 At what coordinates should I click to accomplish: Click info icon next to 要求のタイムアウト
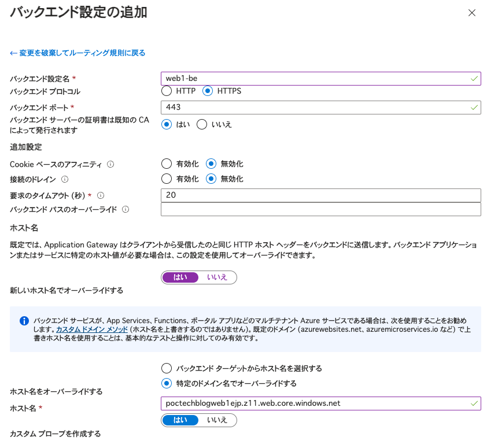pyautogui.click(x=101, y=195)
